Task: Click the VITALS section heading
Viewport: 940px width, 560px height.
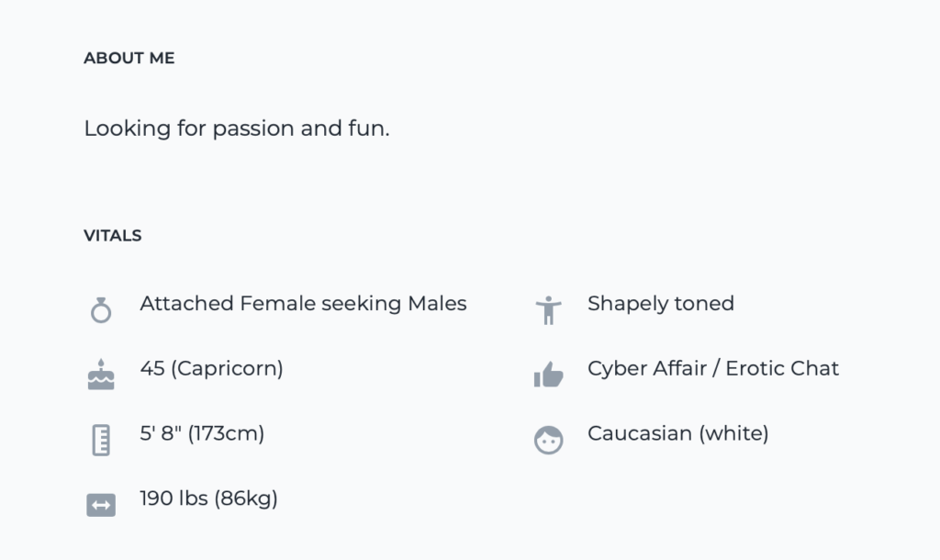Action: (x=113, y=236)
